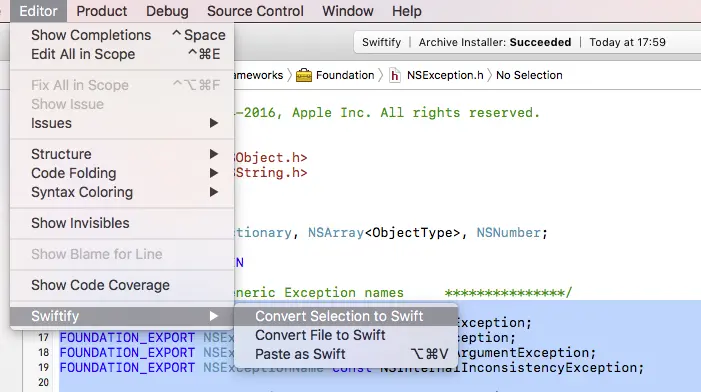
Task: Open the Product menu
Action: click(101, 11)
